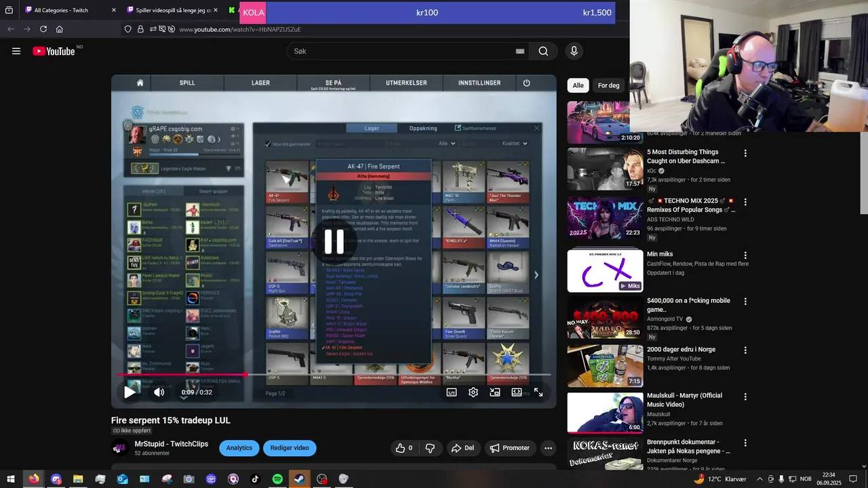Open options menu for Min miks
868x488 pixels.
[x=745, y=255]
